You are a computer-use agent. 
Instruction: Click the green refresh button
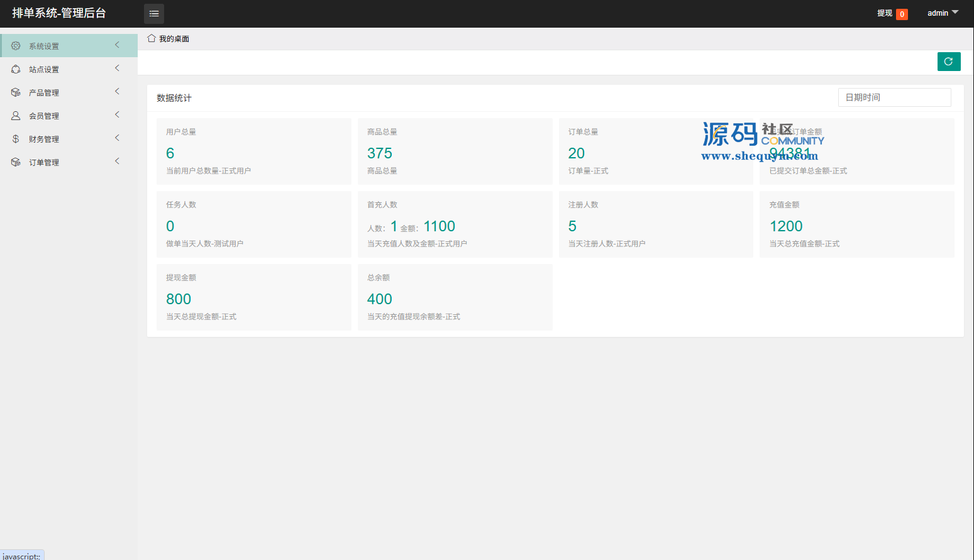[x=948, y=62]
